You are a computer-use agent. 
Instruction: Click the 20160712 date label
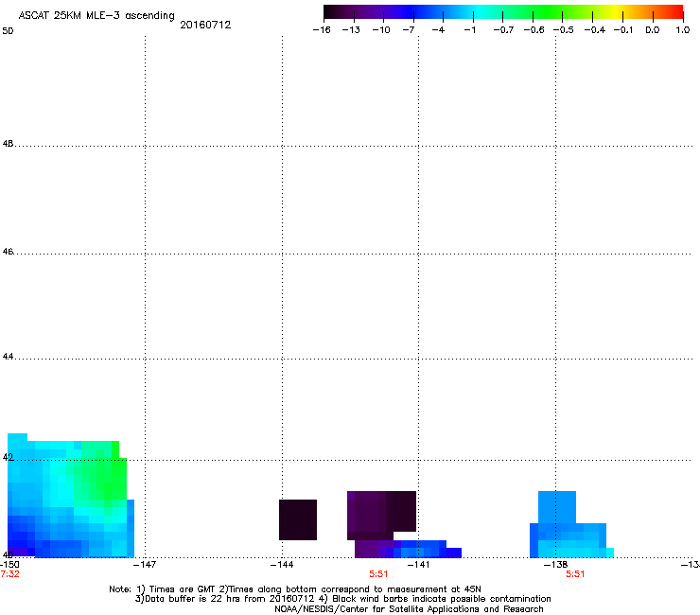[x=205, y=25]
